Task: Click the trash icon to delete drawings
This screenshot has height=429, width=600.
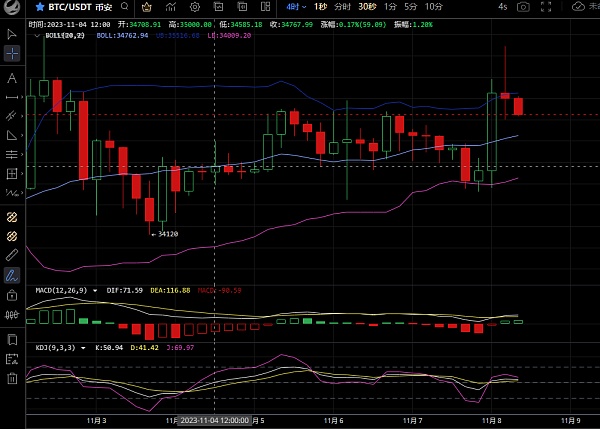Action: point(11,378)
